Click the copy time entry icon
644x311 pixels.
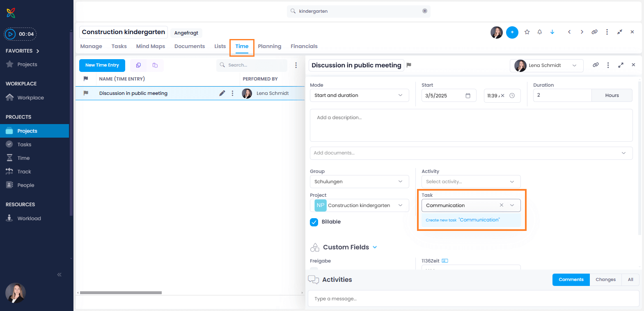138,65
